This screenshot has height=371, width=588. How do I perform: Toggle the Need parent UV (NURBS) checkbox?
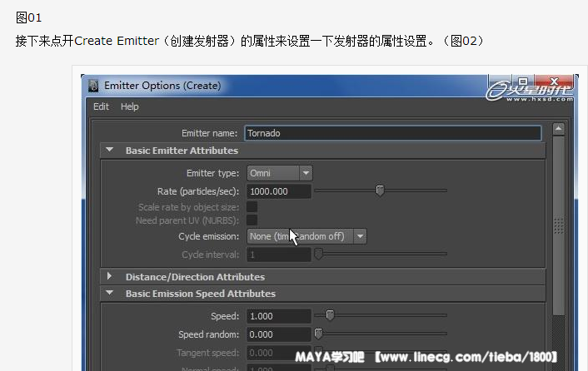point(252,220)
